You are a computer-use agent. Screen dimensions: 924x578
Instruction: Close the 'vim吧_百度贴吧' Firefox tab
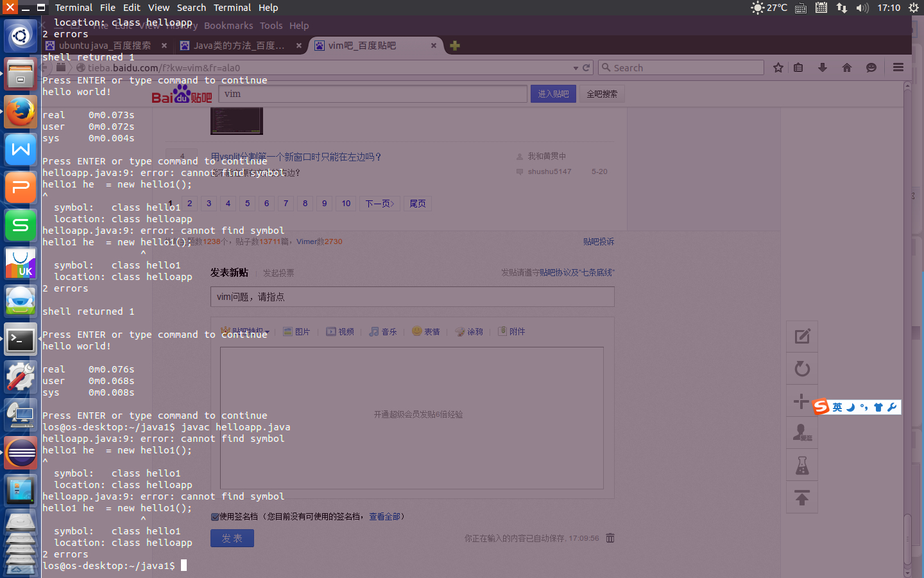click(x=434, y=46)
